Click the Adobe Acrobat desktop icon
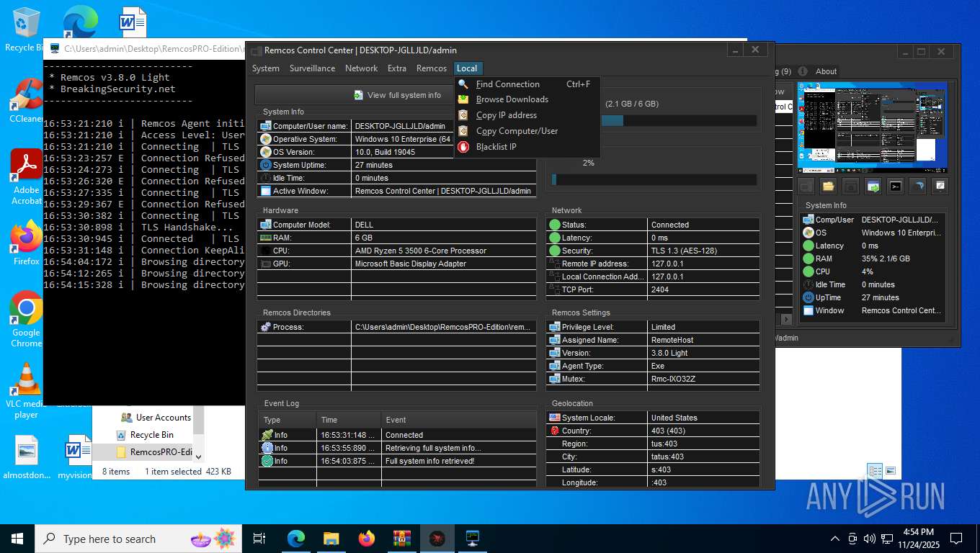Image resolution: width=980 pixels, height=553 pixels. coord(27,177)
